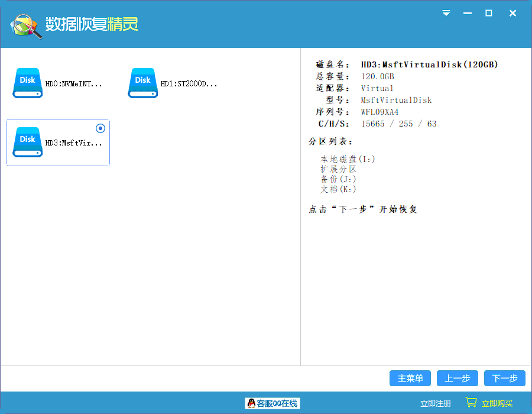Viewport: 532px width, 414px height.
Task: Click the yellow shopping cart icon
Action: click(x=471, y=402)
